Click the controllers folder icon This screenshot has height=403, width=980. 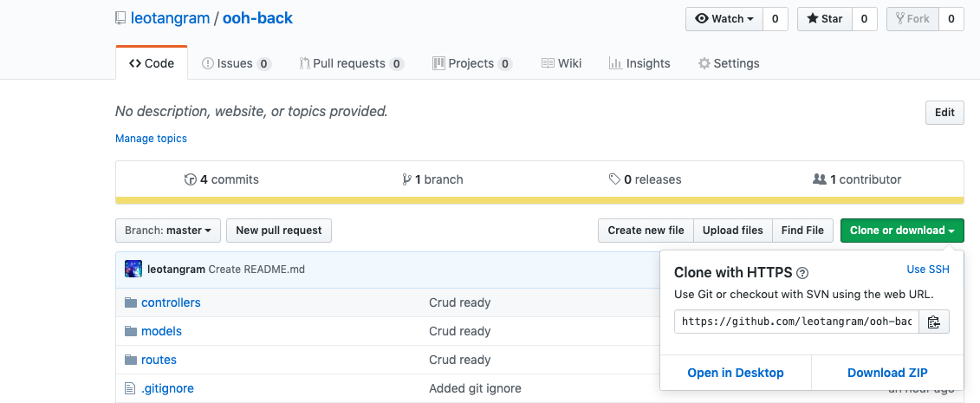(131, 302)
